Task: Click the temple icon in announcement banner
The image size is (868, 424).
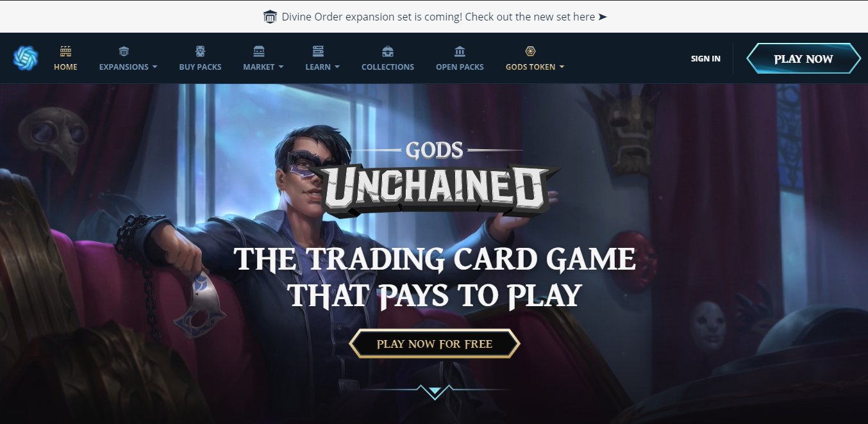Action: pos(270,17)
